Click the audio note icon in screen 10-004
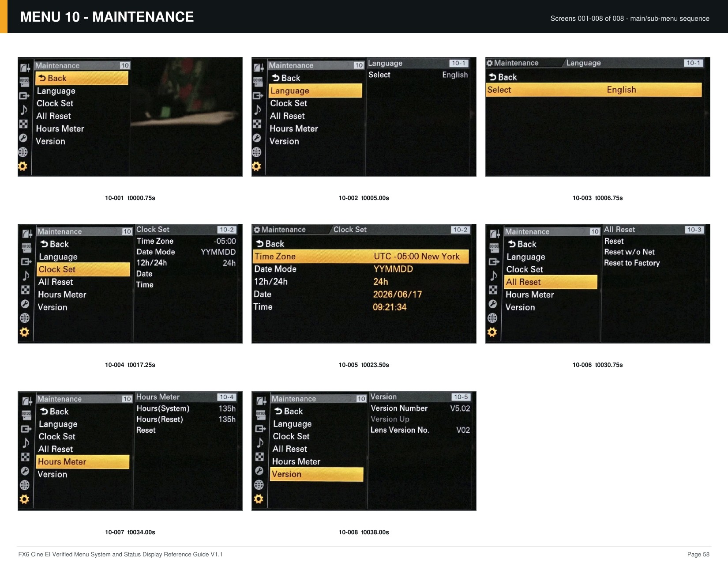Image resolution: width=728 pixels, height=563 pixels. coord(26,276)
